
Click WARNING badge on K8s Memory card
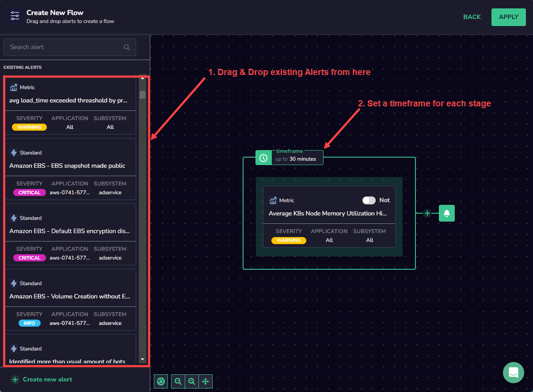(289, 241)
